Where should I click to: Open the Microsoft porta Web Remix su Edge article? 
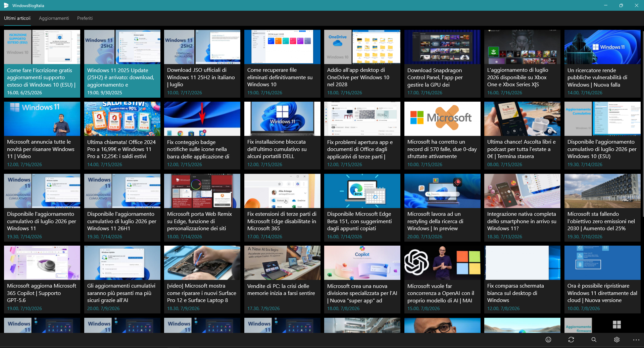(202, 208)
